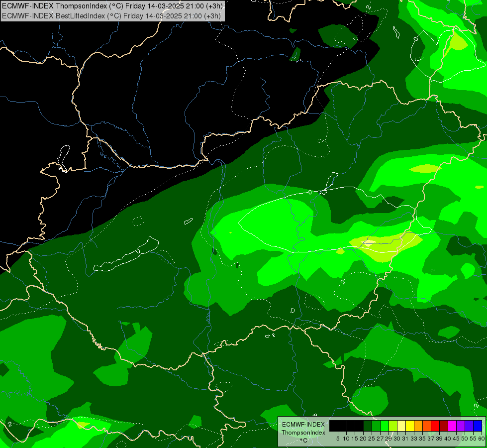Click the ThompsonIndex title line at top
Viewport: 487px width, 448px height.
(112, 5)
